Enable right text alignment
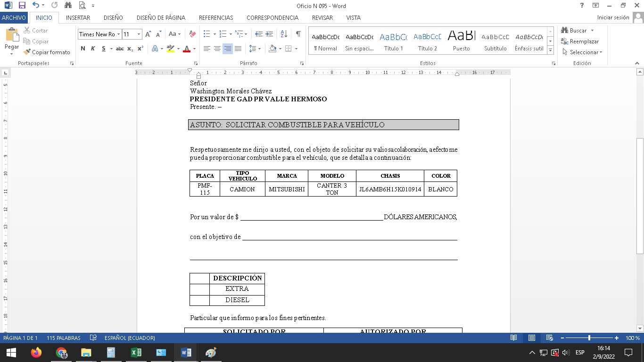Viewport: 644px width, 362px height. click(228, 49)
